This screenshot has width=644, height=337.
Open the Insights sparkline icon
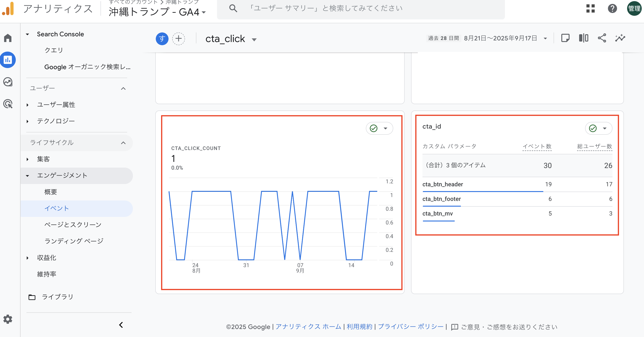pos(620,38)
